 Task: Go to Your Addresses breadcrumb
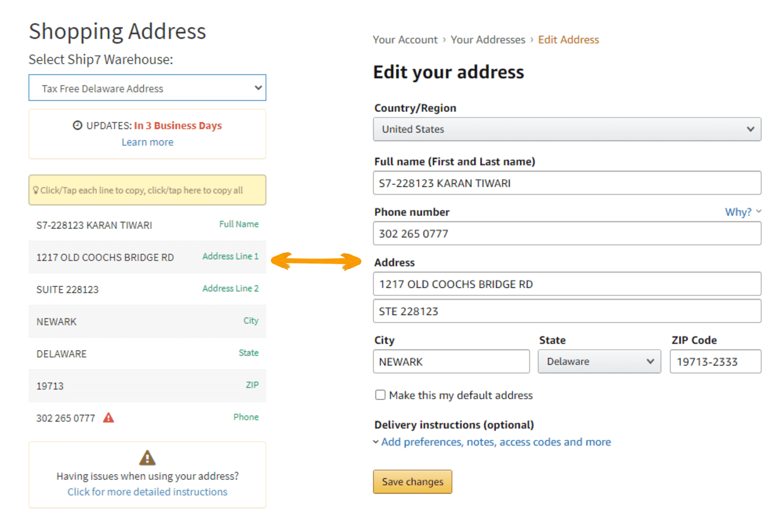(487, 40)
